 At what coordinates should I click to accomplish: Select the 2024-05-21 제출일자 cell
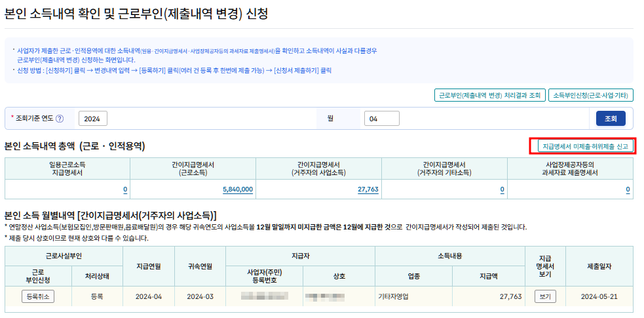[x=599, y=296]
